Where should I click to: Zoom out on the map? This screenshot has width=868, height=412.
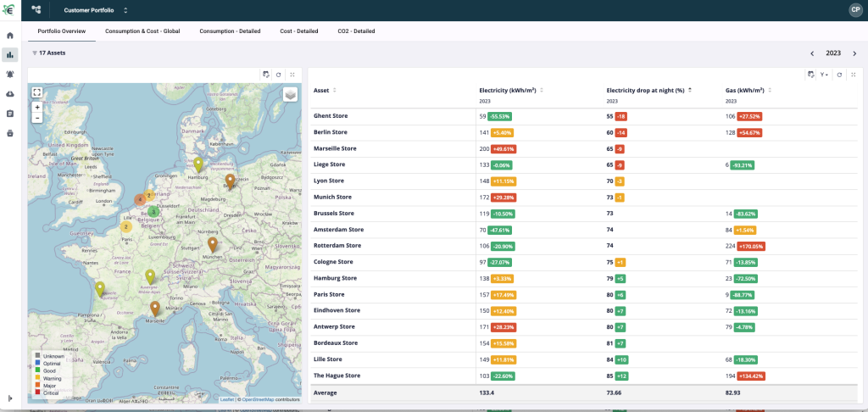[x=37, y=118]
